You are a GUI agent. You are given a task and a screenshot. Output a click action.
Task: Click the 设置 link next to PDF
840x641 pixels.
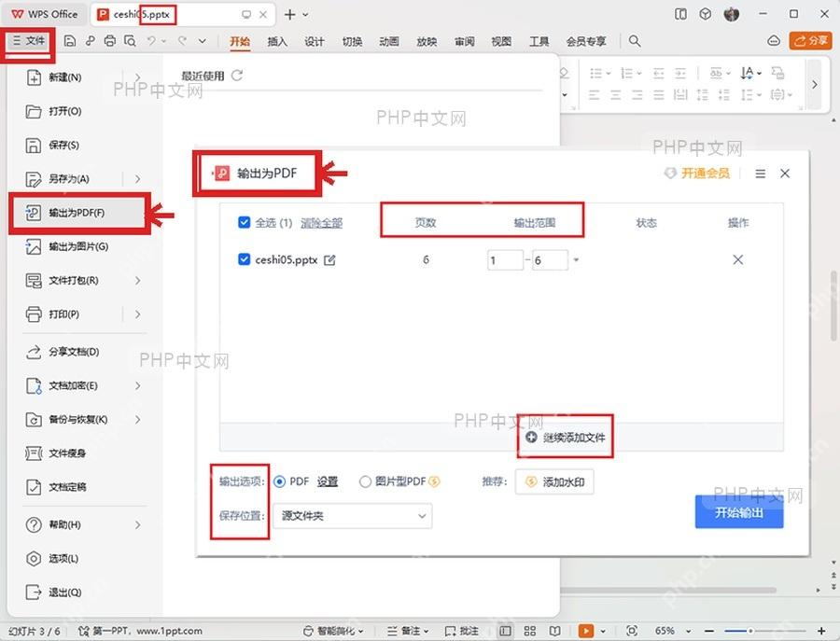[328, 481]
